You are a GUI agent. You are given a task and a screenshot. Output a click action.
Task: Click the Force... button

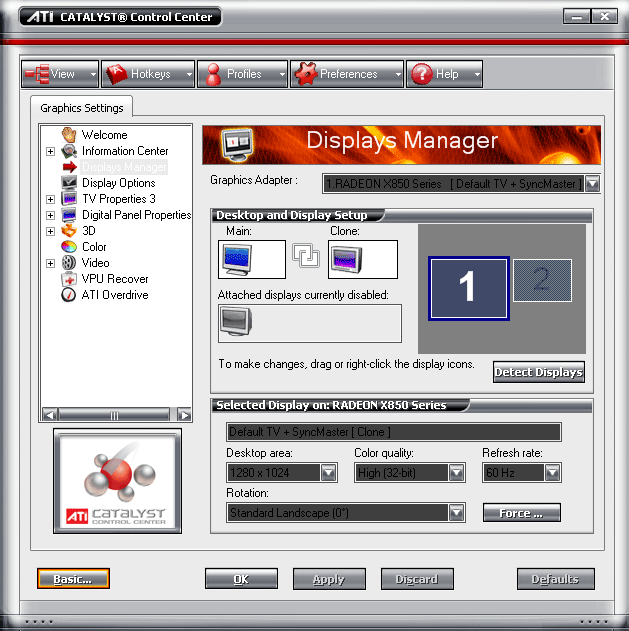[x=522, y=513]
